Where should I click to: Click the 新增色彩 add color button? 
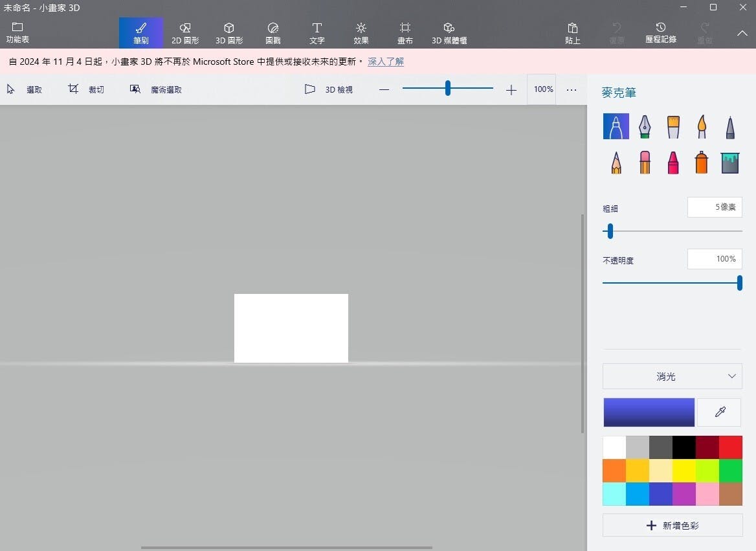pyautogui.click(x=672, y=526)
